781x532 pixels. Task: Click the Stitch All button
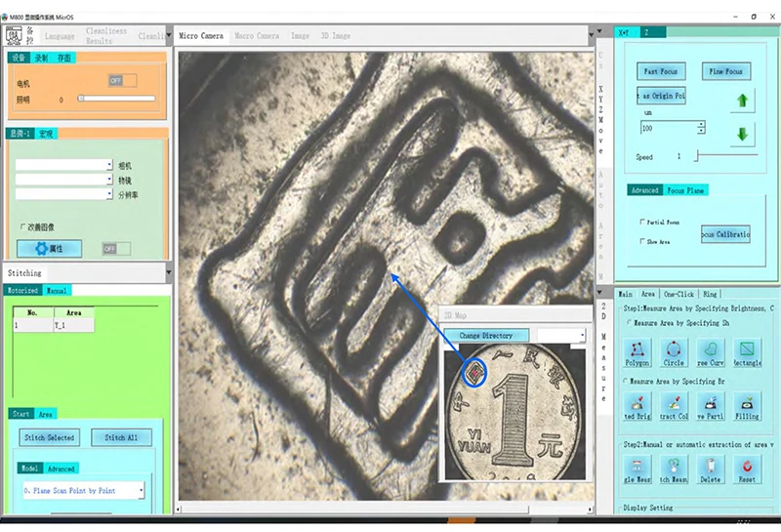click(x=121, y=437)
